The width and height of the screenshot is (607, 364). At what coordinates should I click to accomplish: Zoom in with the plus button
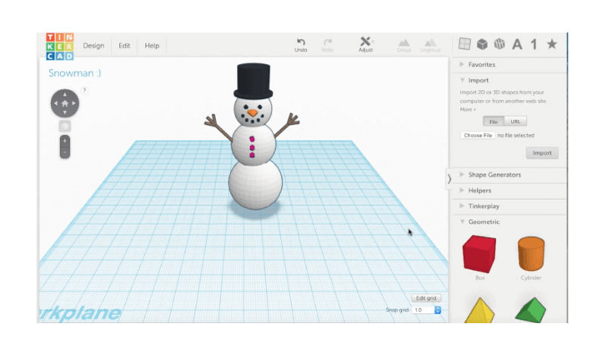click(64, 141)
